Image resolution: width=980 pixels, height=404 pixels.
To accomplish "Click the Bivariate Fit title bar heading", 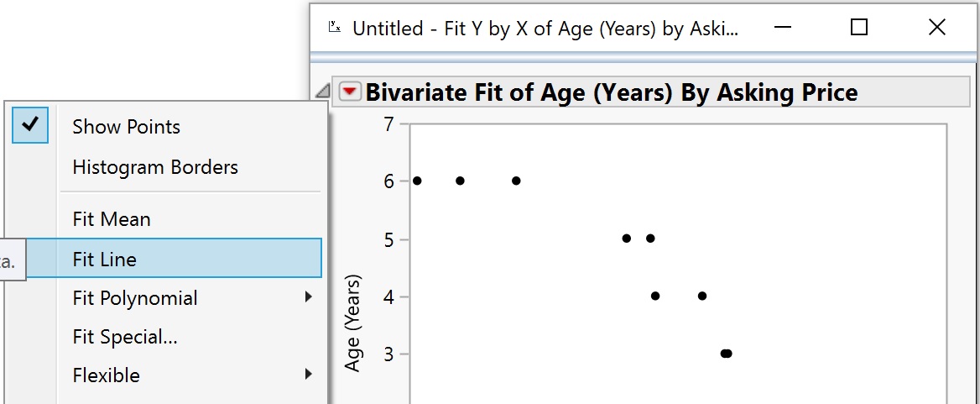I will [612, 92].
